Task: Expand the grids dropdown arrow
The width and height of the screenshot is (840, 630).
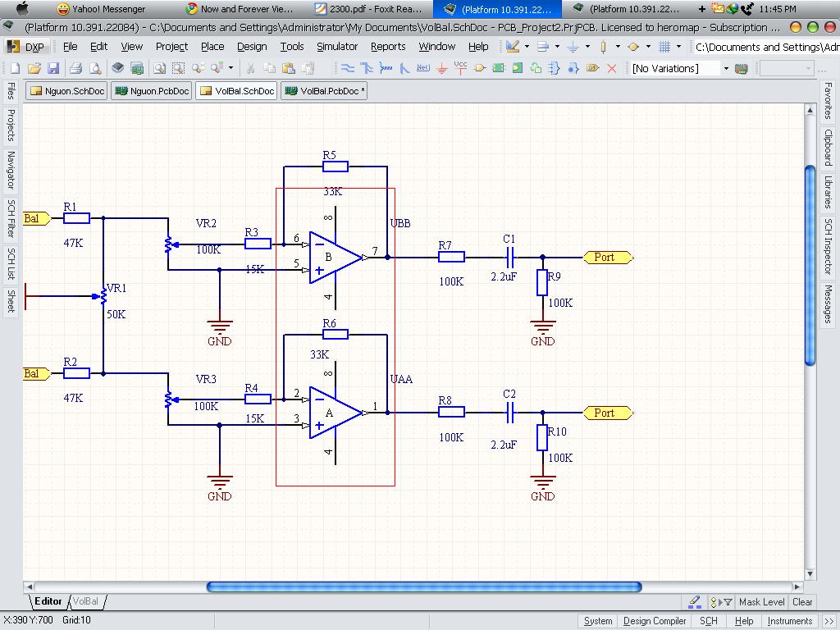Action: click(x=678, y=47)
